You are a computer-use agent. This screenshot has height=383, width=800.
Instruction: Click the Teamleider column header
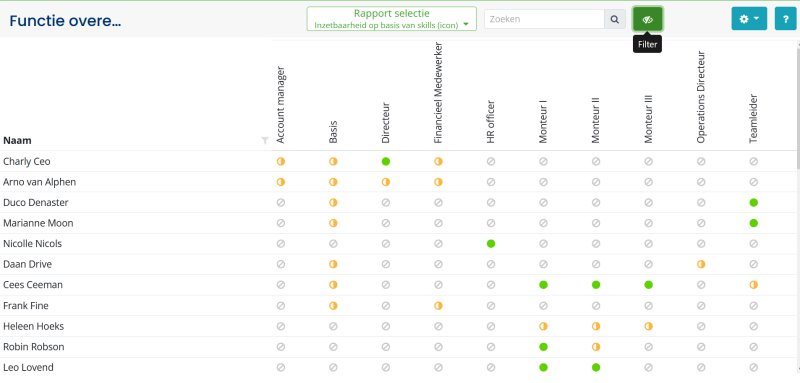click(754, 119)
